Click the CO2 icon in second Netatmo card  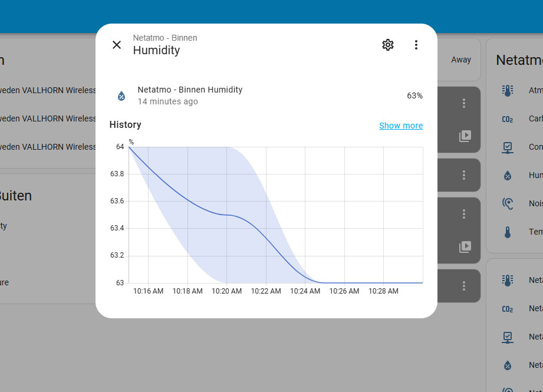pyautogui.click(x=508, y=309)
